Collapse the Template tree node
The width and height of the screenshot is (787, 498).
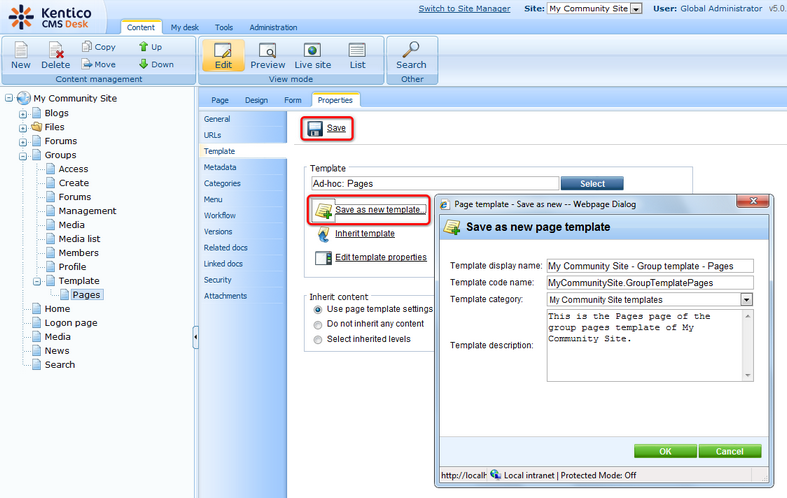(x=37, y=282)
